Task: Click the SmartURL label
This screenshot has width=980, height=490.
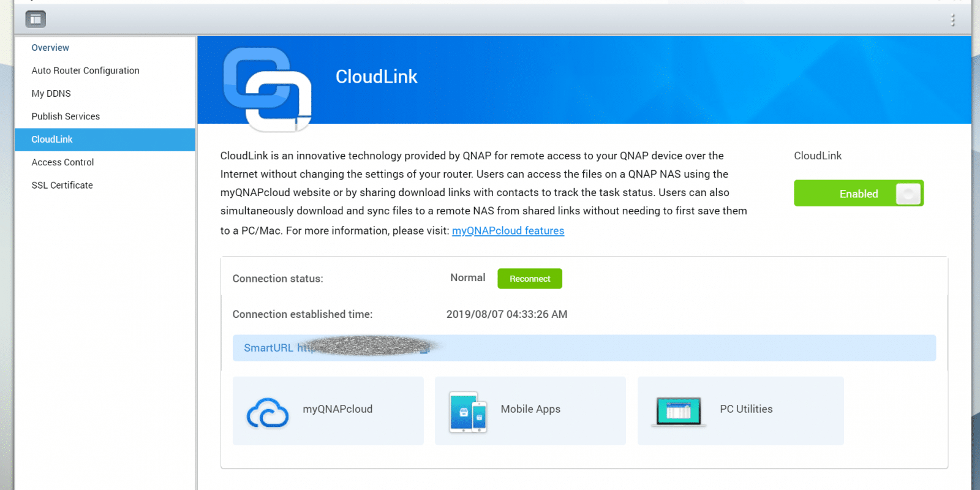Action: [x=268, y=348]
